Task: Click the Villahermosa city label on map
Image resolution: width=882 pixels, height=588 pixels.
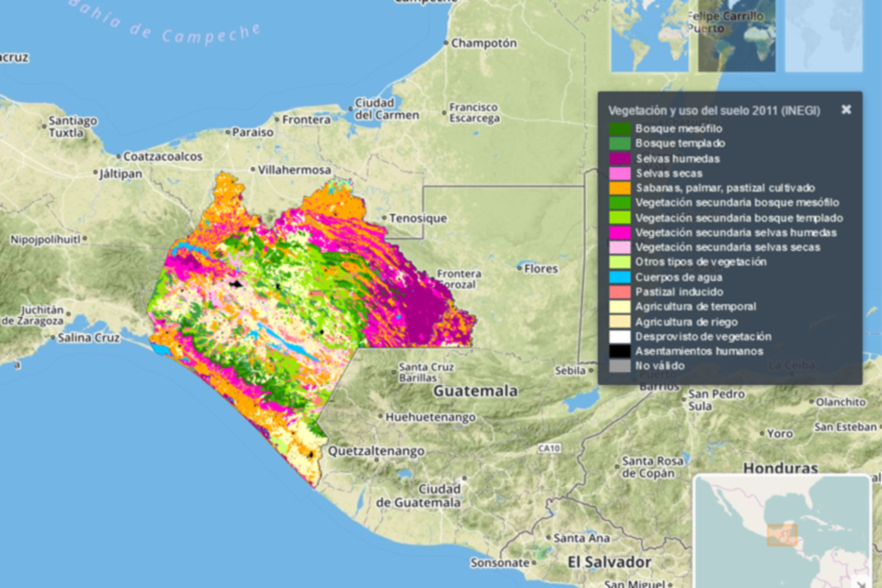Action: 294,169
